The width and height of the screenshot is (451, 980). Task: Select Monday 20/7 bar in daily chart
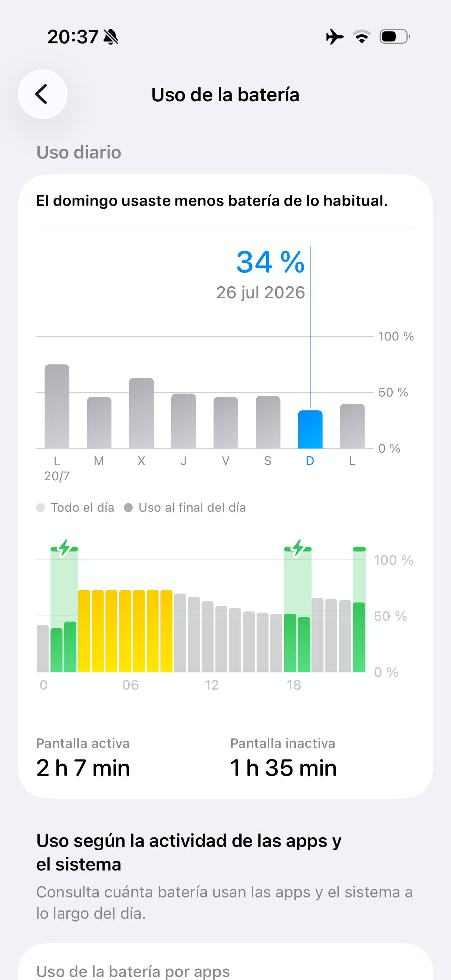click(57, 406)
